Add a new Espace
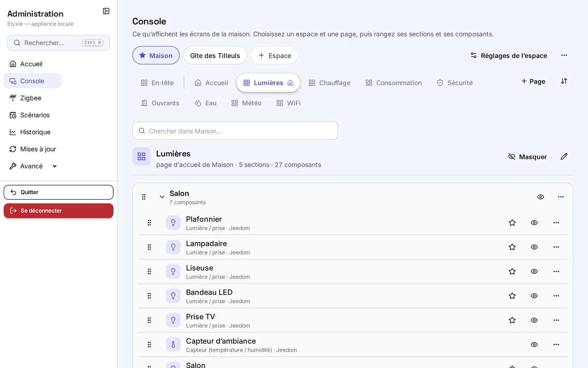588x368 pixels. coord(275,56)
